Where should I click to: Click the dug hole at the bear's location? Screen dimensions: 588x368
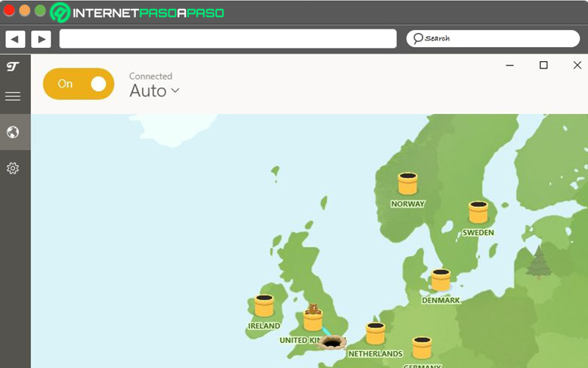click(331, 342)
